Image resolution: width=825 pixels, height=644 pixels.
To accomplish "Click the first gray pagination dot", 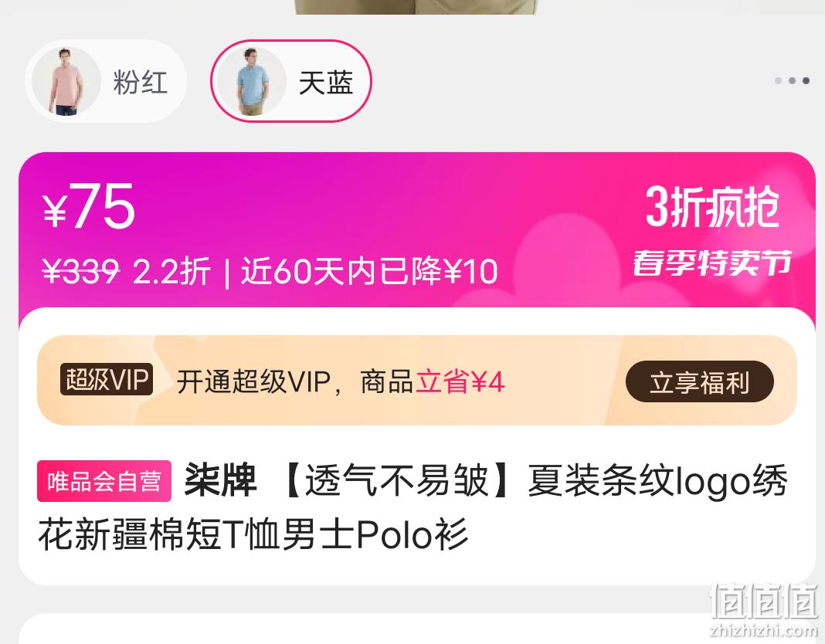I will (x=778, y=80).
